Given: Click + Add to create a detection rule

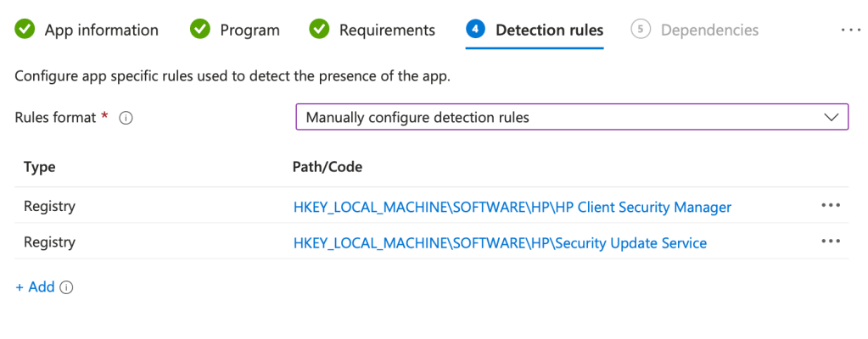Looking at the screenshot, I should pos(35,287).
